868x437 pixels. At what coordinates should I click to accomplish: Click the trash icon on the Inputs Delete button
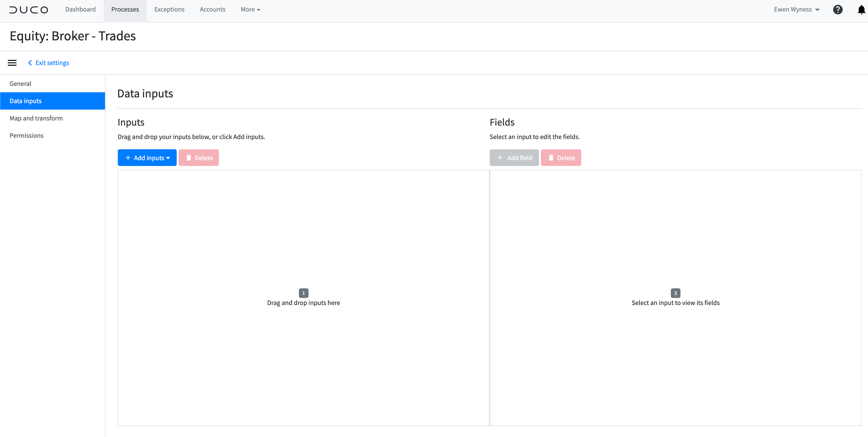189,158
